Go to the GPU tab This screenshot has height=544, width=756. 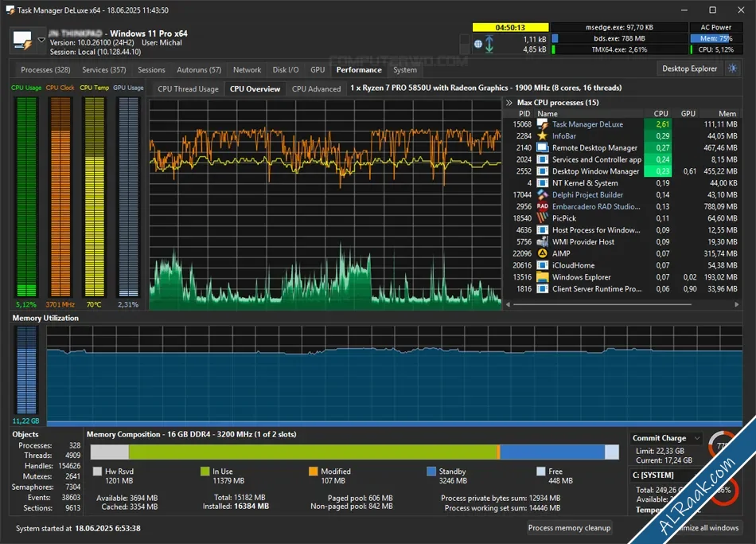(x=318, y=70)
